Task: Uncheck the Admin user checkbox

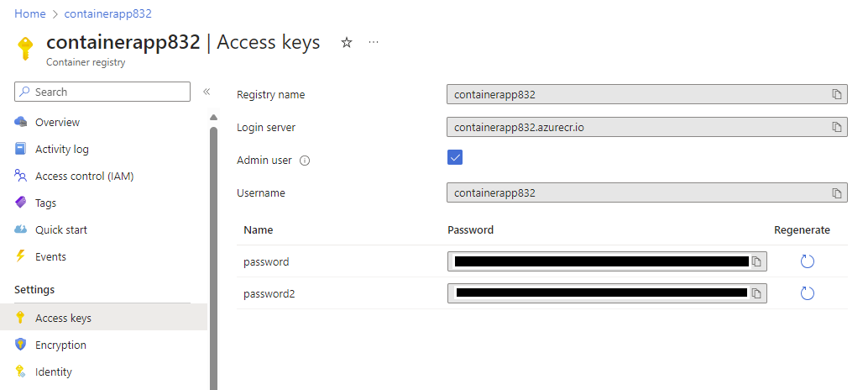Action: coord(455,157)
